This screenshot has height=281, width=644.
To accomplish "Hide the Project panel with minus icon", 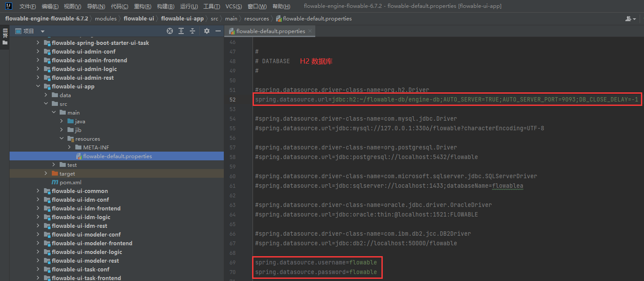I will pos(218,31).
